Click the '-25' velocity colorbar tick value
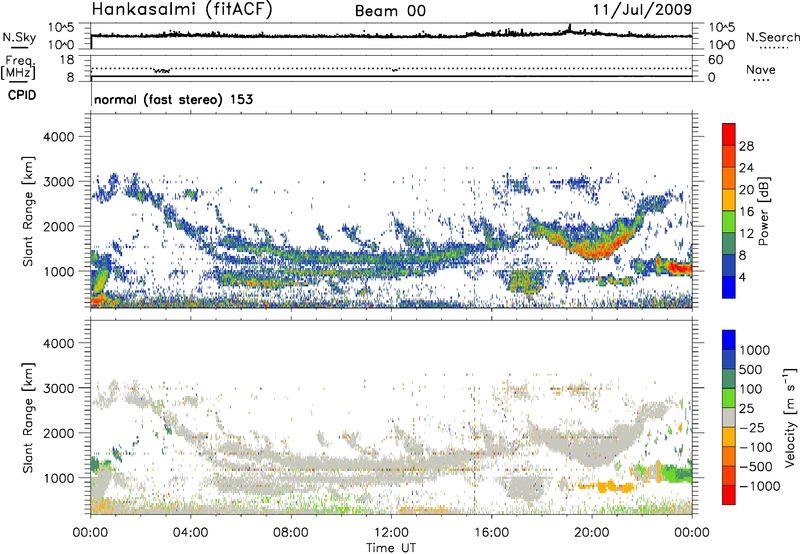Viewport: 800px width, 554px height. coord(752,427)
